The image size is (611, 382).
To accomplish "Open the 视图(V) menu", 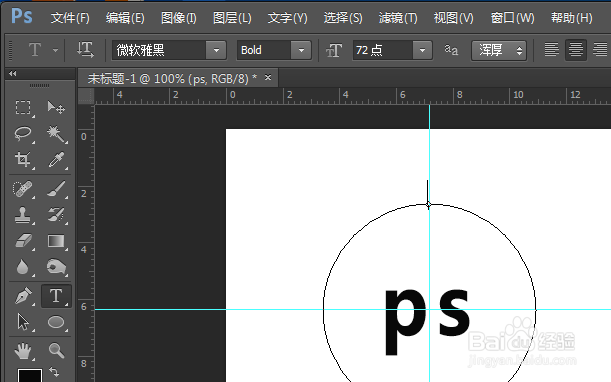I will (454, 18).
